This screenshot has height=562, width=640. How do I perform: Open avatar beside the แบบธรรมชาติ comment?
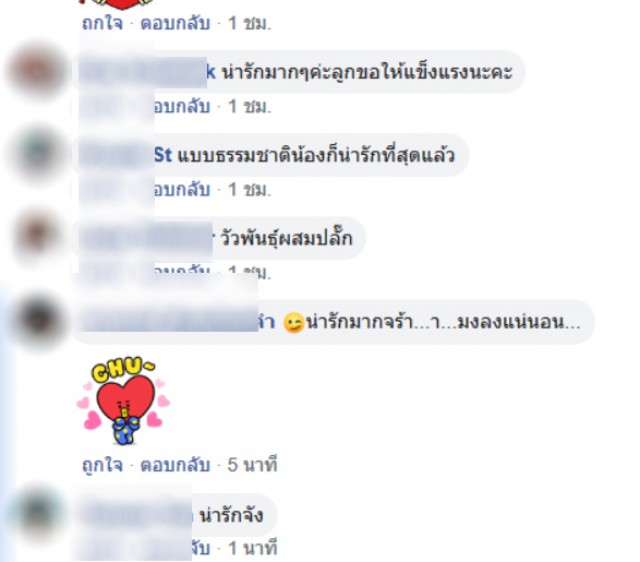pos(36,154)
